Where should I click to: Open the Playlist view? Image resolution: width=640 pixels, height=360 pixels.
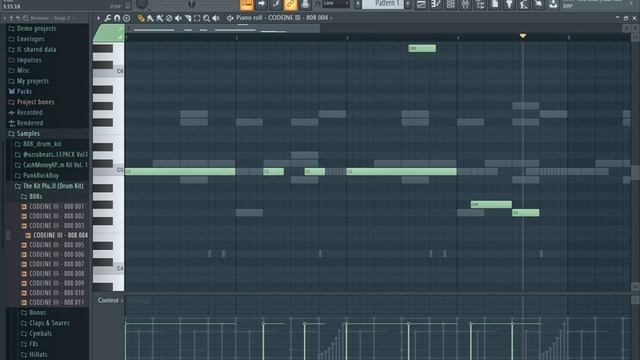click(x=421, y=4)
